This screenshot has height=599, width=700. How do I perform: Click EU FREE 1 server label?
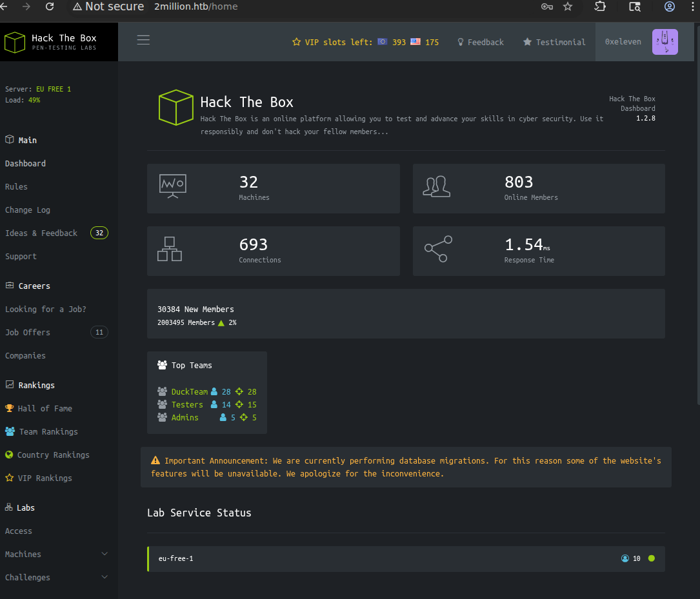(54, 89)
